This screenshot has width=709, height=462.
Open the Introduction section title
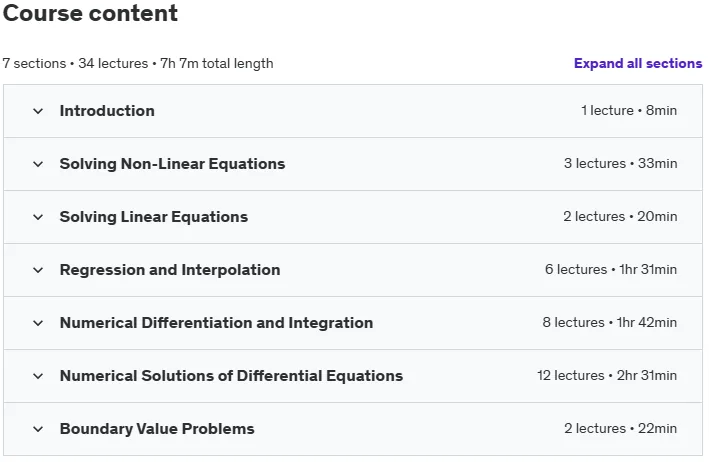point(107,111)
